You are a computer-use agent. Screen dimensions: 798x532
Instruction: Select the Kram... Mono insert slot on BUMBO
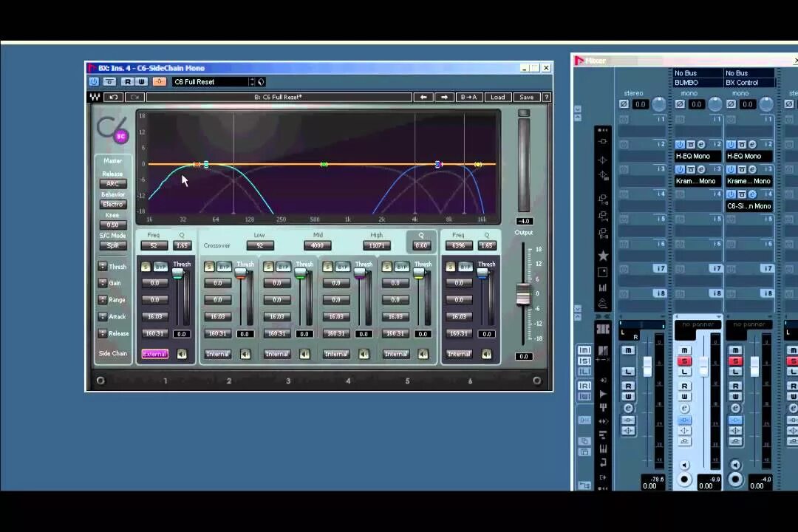tap(698, 181)
